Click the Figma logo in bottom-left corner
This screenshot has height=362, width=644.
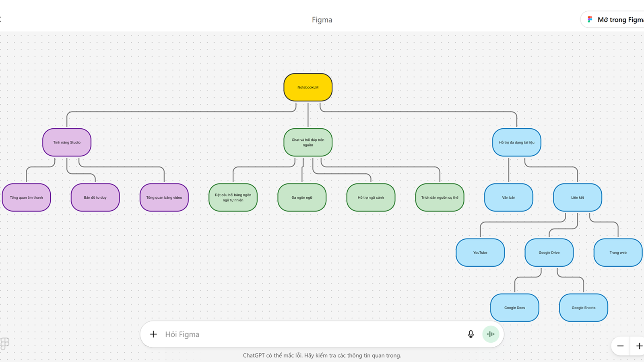click(x=5, y=343)
